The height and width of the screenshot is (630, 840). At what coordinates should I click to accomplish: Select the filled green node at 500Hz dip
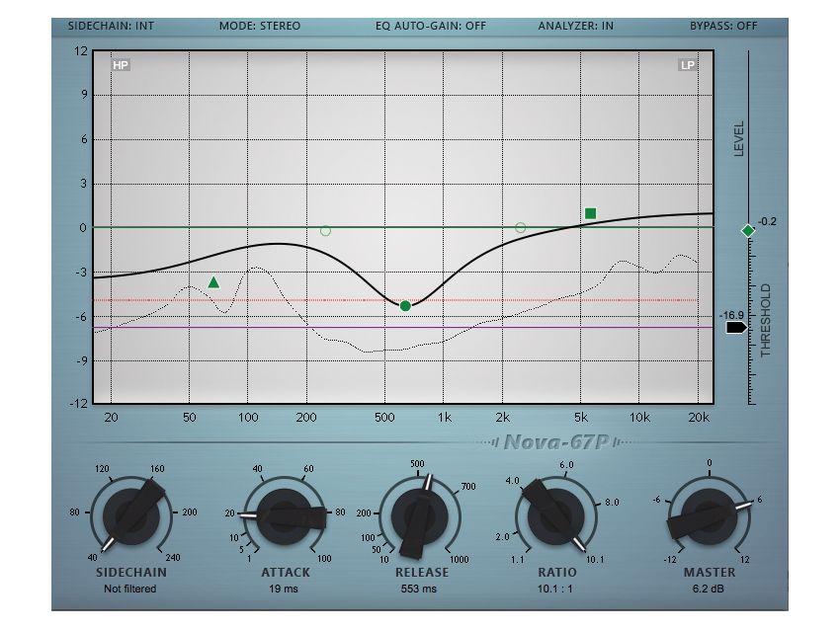tap(406, 306)
